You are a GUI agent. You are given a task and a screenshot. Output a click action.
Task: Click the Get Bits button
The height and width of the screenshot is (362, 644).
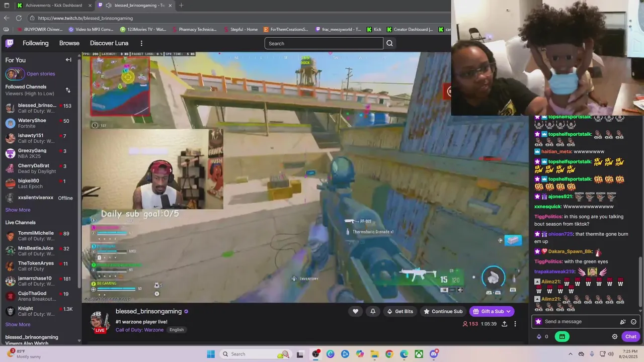[x=400, y=311]
